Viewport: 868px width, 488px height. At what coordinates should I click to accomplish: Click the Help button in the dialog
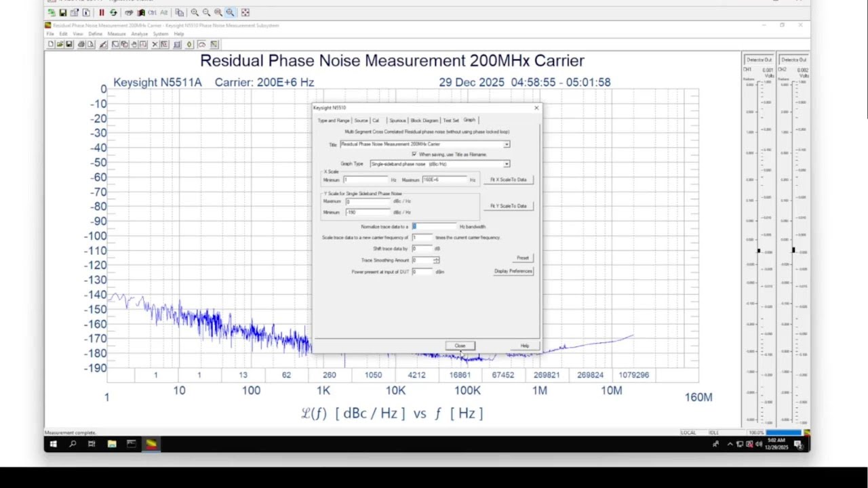pyautogui.click(x=524, y=346)
